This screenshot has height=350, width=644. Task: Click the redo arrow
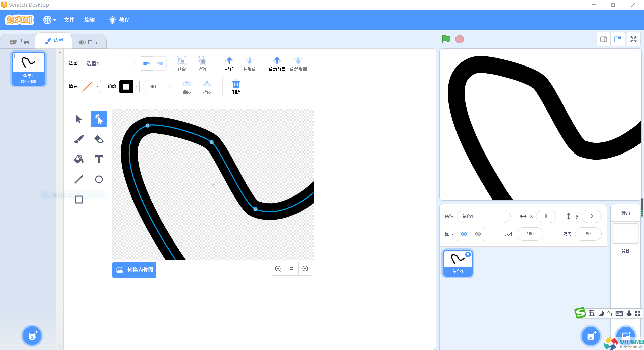pos(160,63)
